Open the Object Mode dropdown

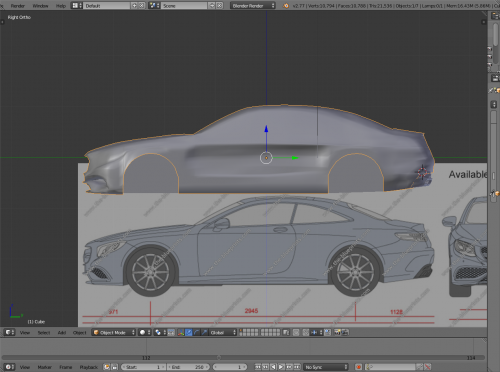coord(114,332)
